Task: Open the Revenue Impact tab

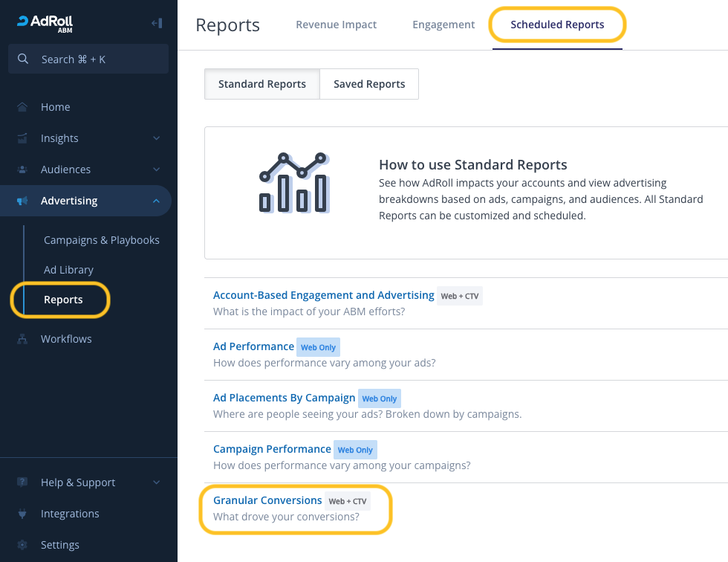Action: (x=336, y=25)
